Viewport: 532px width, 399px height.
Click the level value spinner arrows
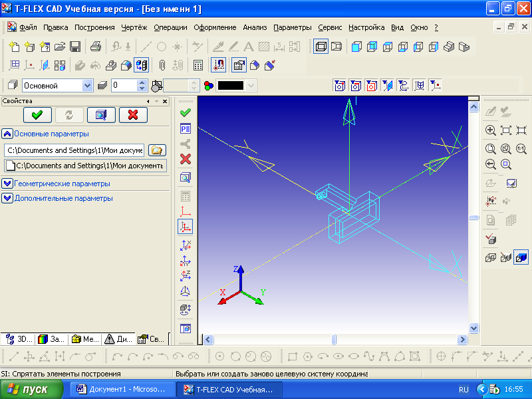(142, 86)
